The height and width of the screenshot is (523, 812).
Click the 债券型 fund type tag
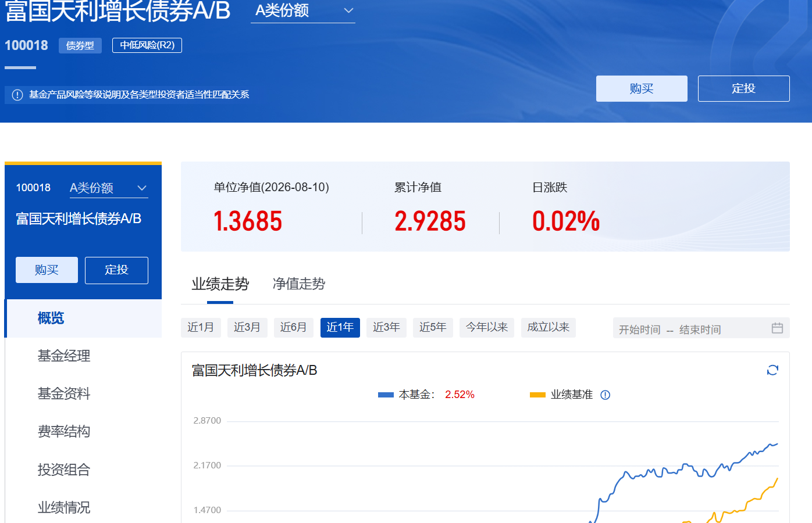80,45
